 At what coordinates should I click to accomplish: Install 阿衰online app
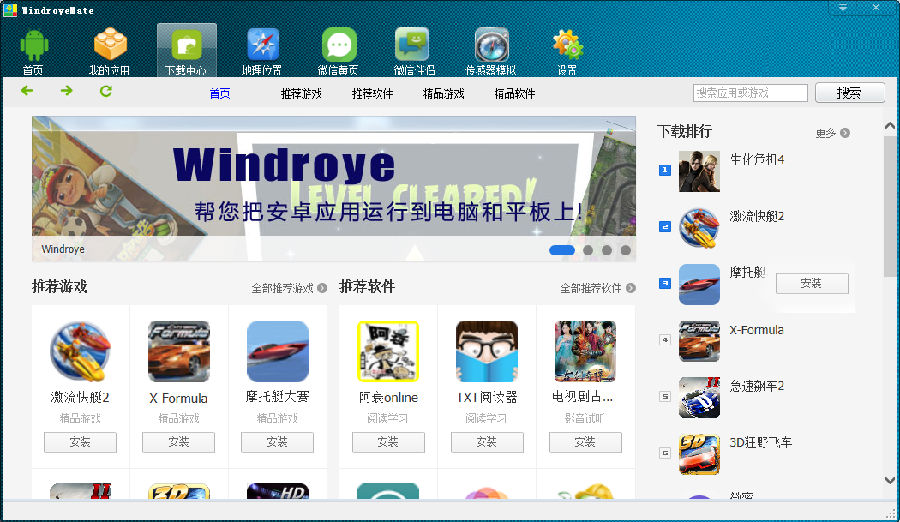[389, 442]
